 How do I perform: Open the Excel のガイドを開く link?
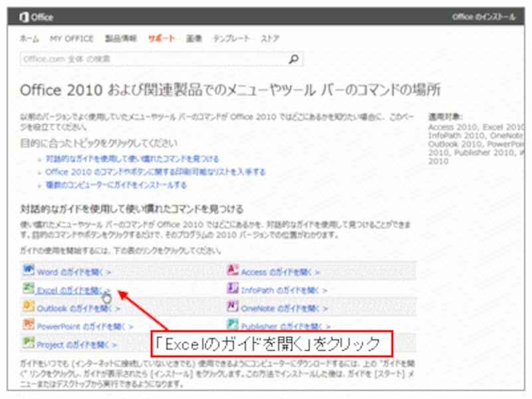[74, 291]
